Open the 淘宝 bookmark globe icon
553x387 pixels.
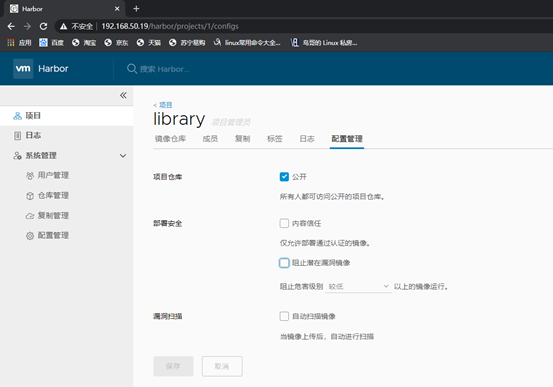(x=75, y=43)
